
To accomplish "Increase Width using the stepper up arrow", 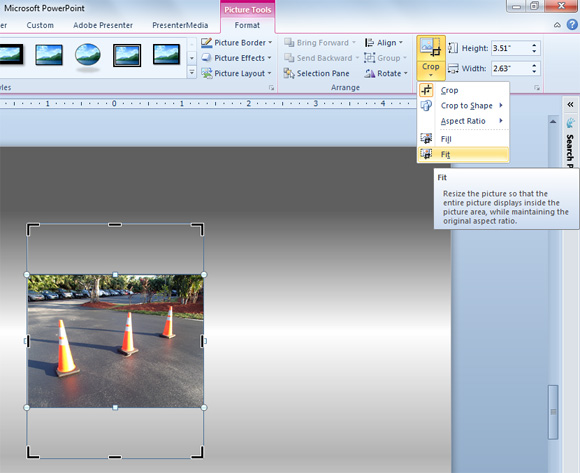I will [x=535, y=65].
